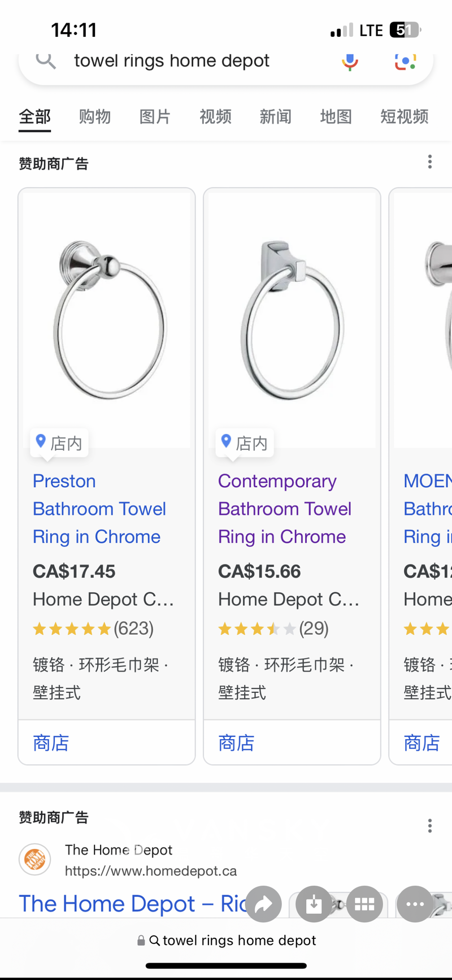Open the floating three-dot more button
Screen dimensions: 452x980
(x=415, y=904)
